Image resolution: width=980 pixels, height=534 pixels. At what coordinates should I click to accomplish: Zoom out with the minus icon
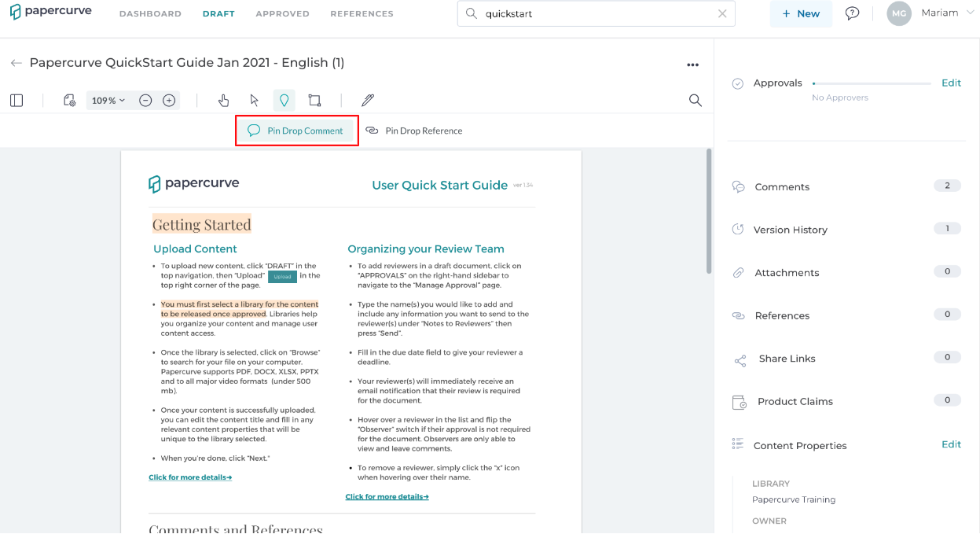145,101
